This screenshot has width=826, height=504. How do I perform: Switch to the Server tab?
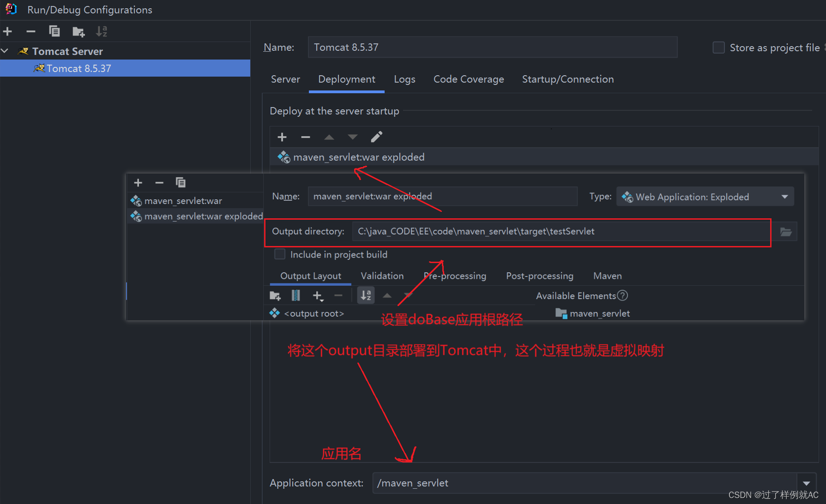pyautogui.click(x=285, y=79)
